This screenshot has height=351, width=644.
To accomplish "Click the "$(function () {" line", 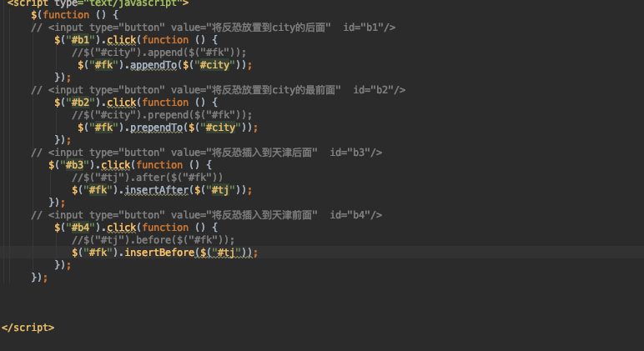I will [x=75, y=15].
